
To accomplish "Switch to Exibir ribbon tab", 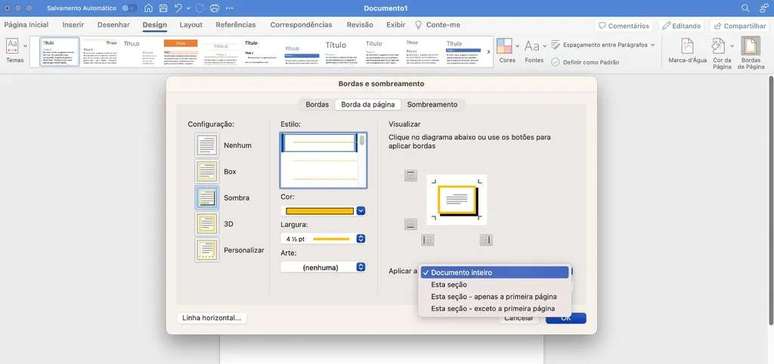I will click(396, 25).
